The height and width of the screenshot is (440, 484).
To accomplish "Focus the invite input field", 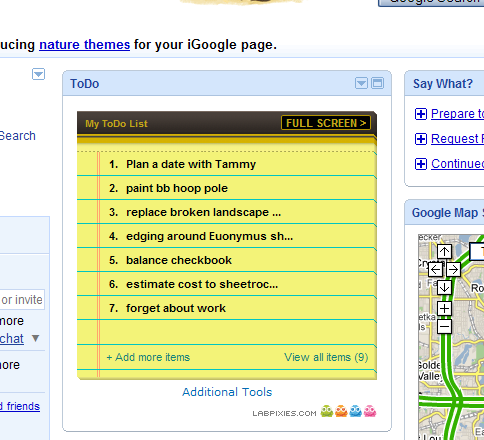I will click(22, 300).
